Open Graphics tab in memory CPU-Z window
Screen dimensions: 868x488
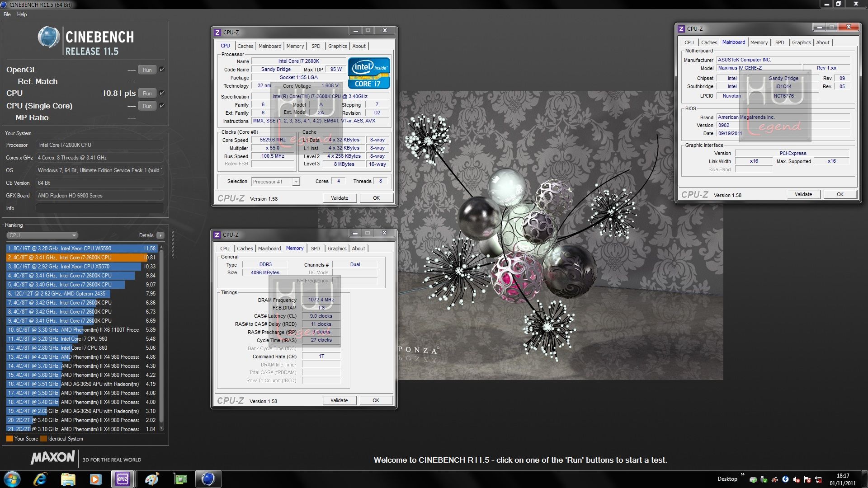coord(337,249)
